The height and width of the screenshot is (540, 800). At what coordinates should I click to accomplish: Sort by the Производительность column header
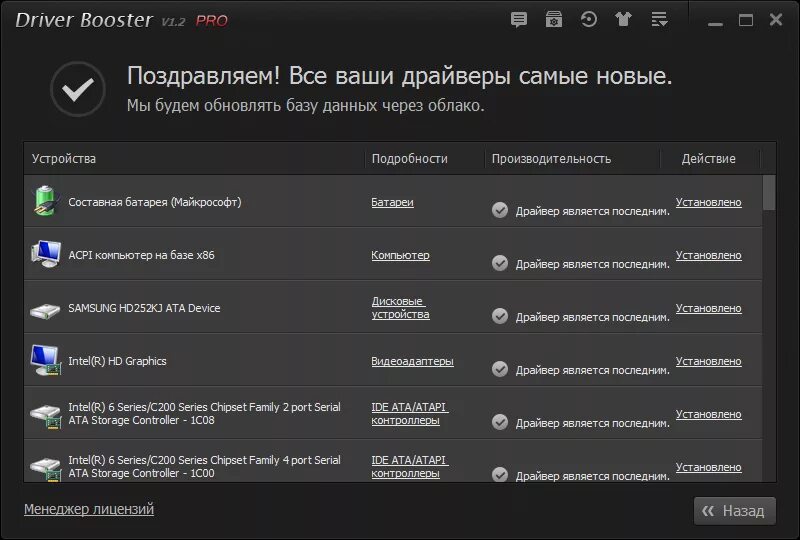[572, 159]
